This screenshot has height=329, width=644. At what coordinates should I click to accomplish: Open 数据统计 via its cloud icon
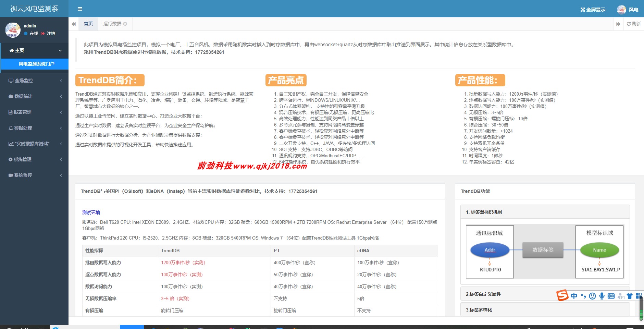[11, 96]
